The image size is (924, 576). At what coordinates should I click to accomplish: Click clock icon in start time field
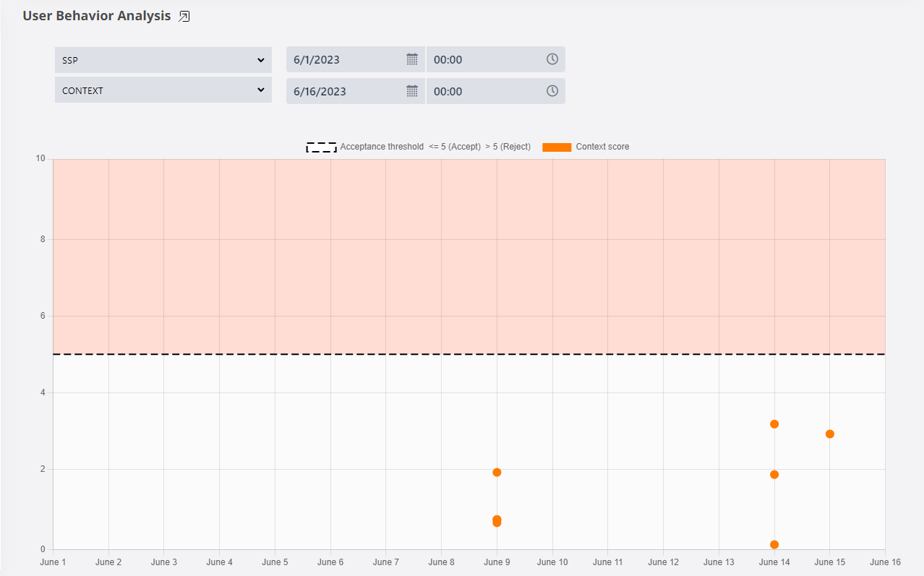click(x=552, y=59)
